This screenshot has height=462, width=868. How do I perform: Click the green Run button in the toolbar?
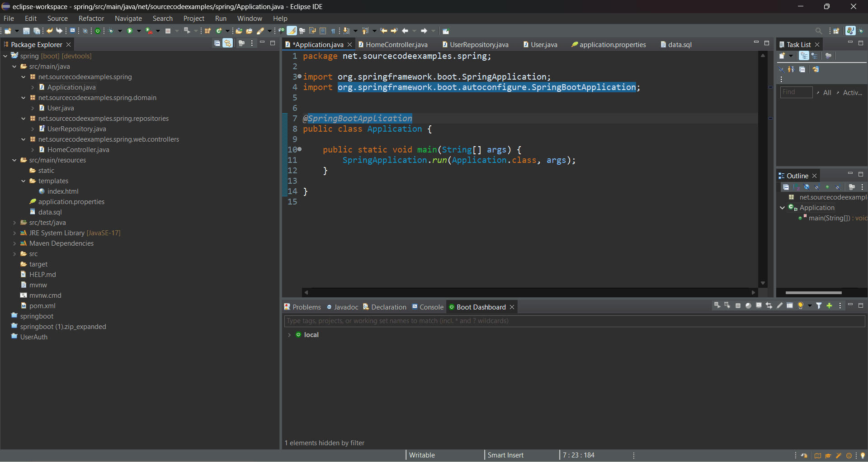130,31
